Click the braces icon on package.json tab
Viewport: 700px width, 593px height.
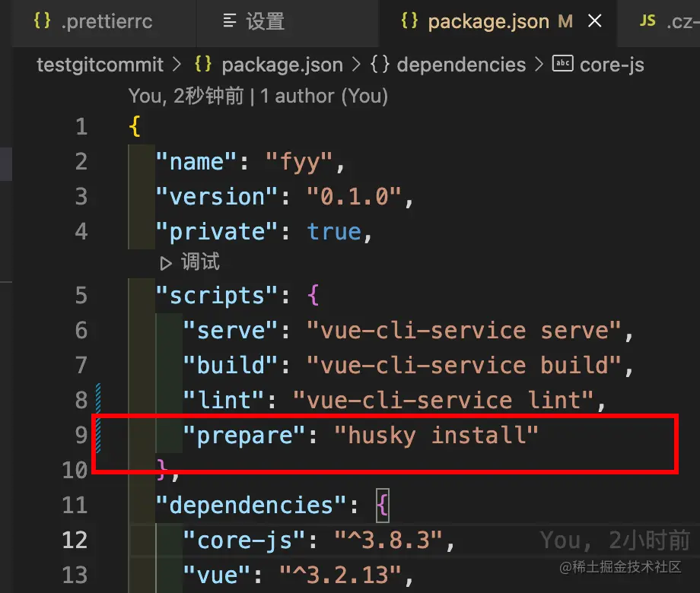coord(409,21)
